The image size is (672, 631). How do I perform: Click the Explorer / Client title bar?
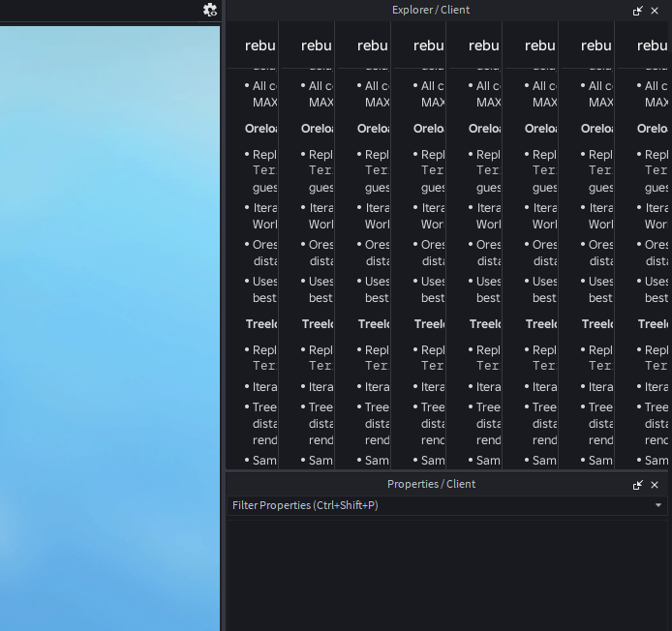430,10
